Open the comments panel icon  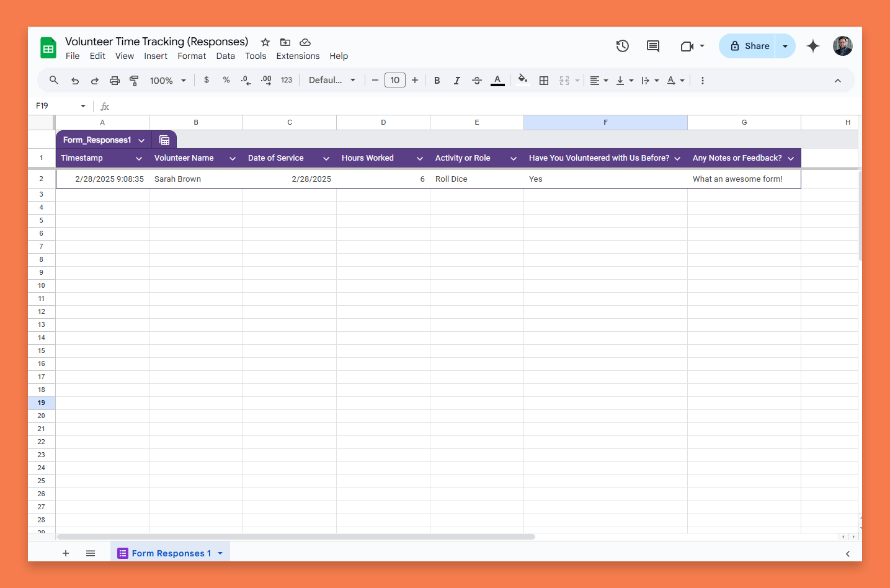(652, 46)
